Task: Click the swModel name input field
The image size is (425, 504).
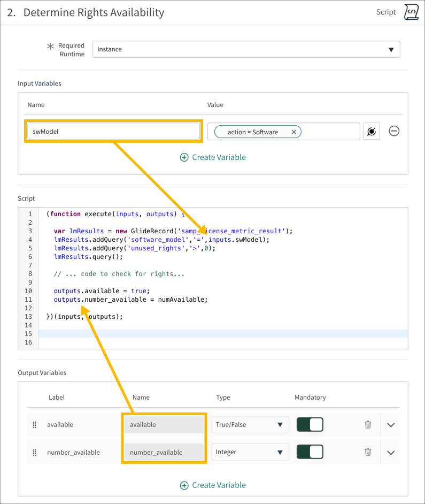Action: 113,132
